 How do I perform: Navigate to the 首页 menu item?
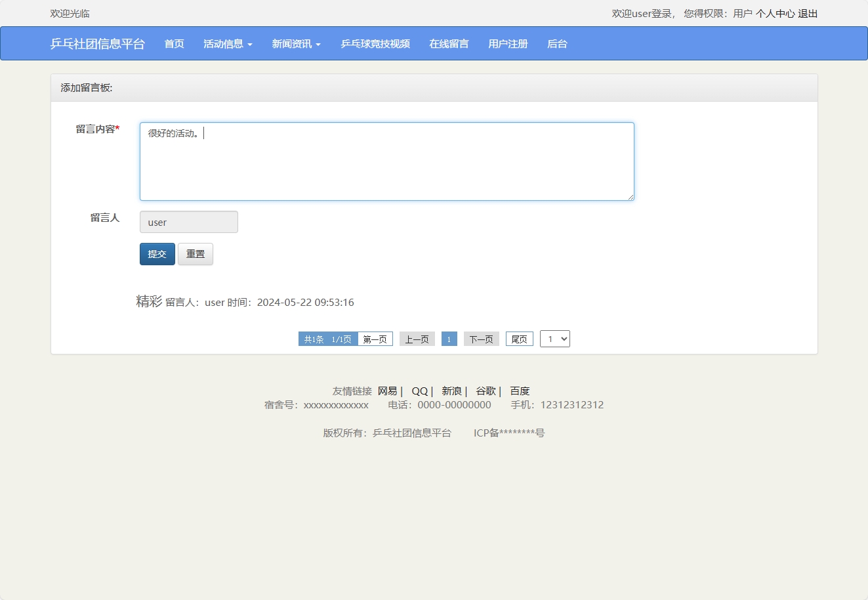[x=174, y=43]
